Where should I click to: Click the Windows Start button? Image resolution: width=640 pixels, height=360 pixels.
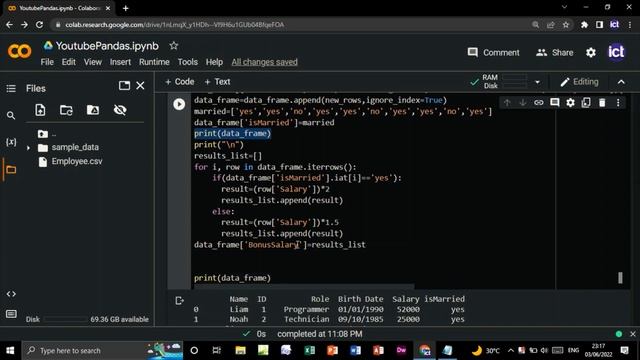(10, 350)
